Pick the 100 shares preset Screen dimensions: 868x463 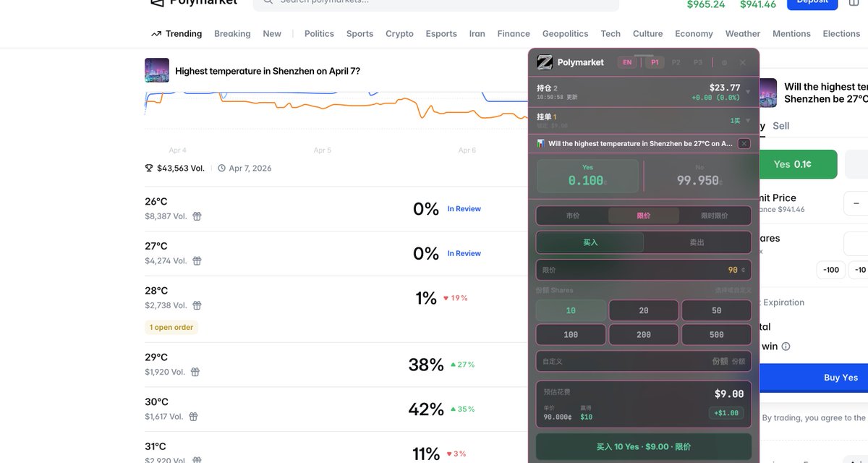point(571,335)
